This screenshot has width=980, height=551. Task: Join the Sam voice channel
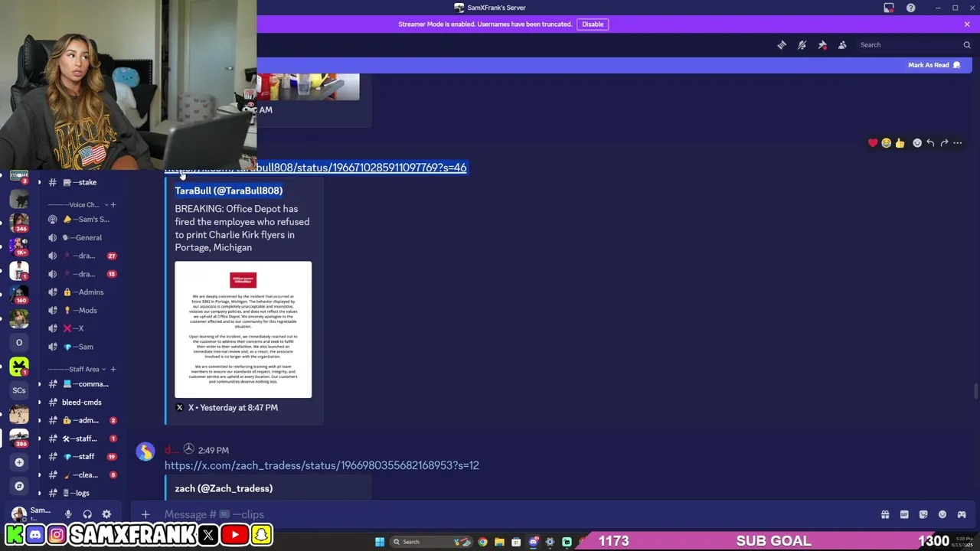click(81, 347)
